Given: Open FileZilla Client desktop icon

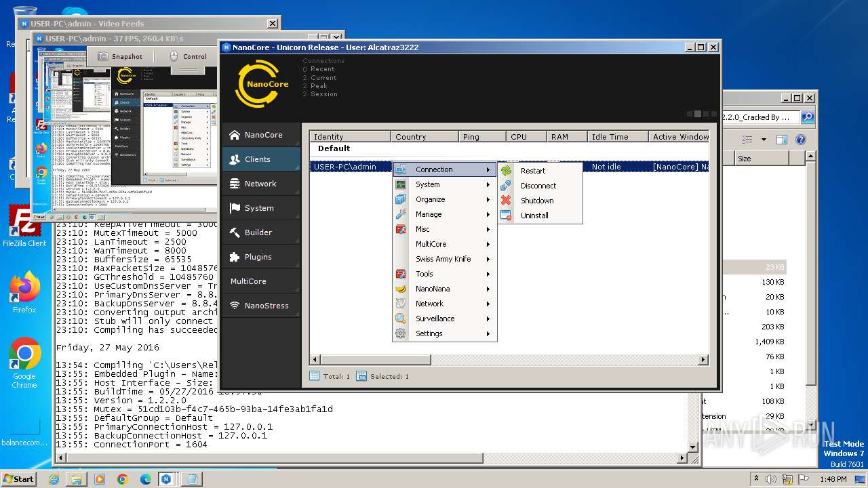Looking at the screenshot, I should pos(24,226).
